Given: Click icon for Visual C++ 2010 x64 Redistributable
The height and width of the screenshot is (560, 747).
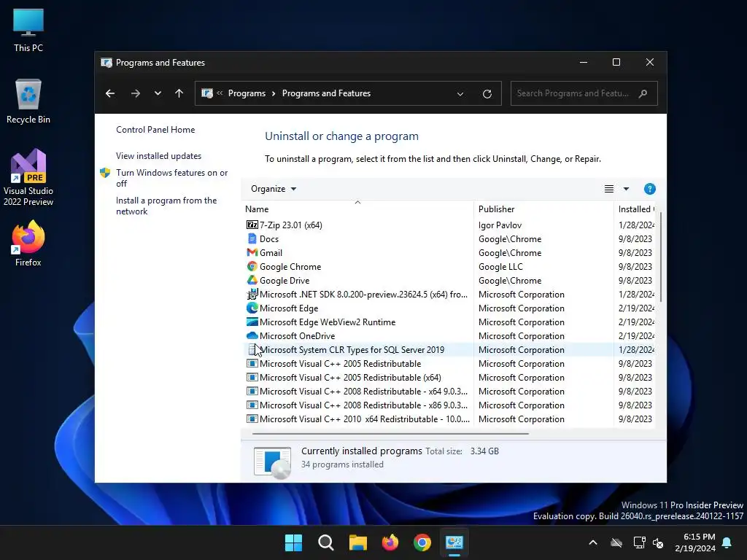Looking at the screenshot, I should (x=252, y=419).
